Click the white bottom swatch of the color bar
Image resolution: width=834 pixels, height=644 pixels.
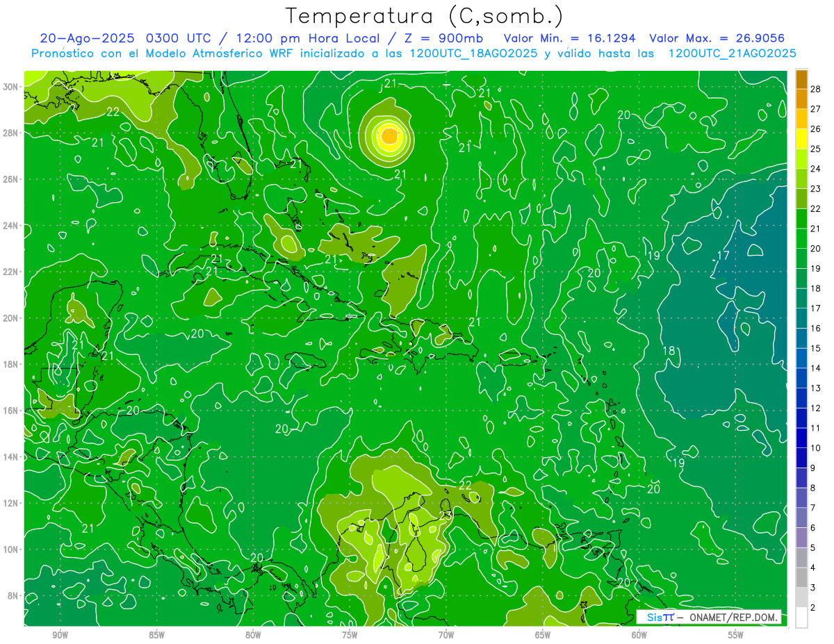(x=801, y=618)
